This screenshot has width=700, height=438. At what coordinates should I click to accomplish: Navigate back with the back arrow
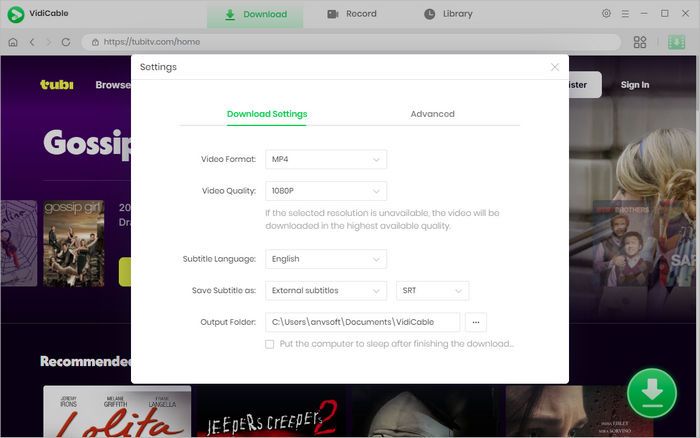[x=32, y=42]
